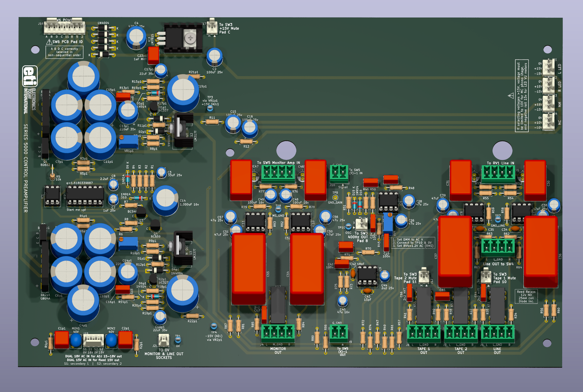Click the "C3 33uF 25v" label
Screen dimensions: 583x392
(175, 174)
